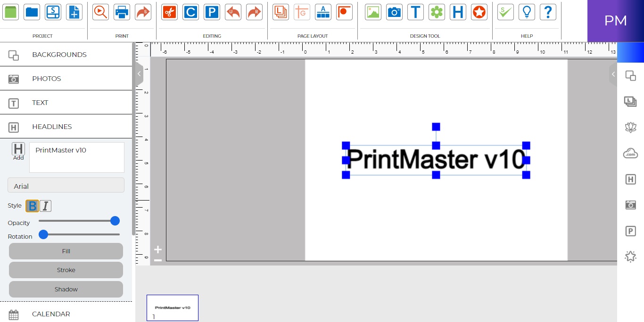Click the Rotation slider handle
The image size is (644, 322).
pos(43,234)
